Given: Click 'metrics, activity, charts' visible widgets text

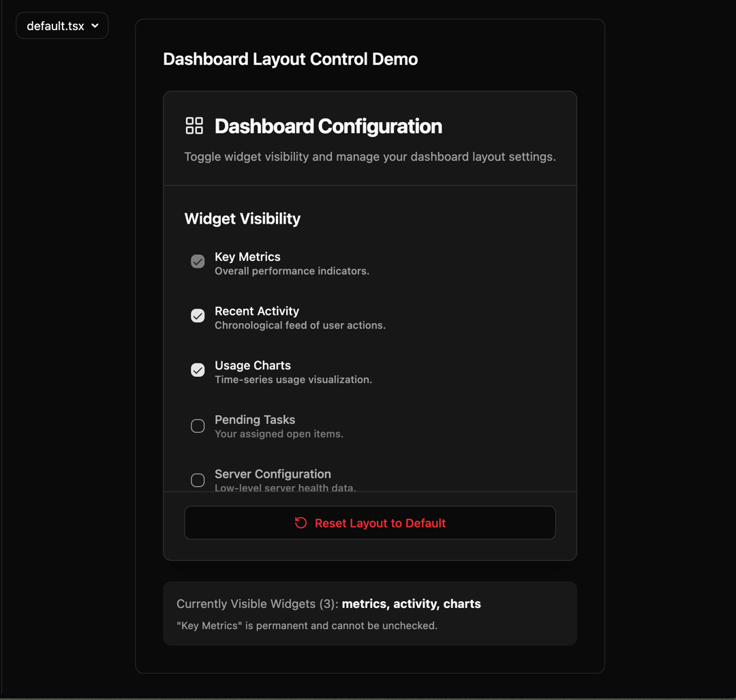Looking at the screenshot, I should [411, 604].
